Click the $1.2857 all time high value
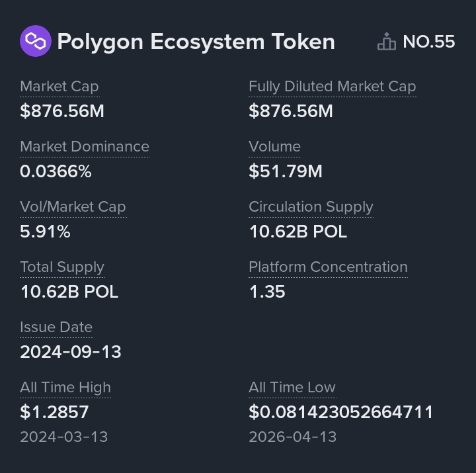 pyautogui.click(x=54, y=412)
